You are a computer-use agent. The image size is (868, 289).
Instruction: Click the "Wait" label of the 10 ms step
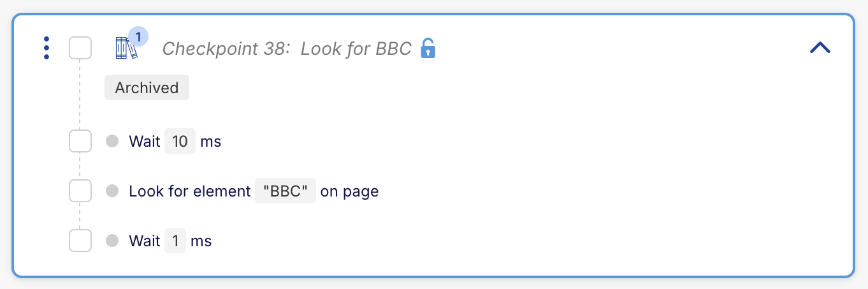click(x=144, y=141)
